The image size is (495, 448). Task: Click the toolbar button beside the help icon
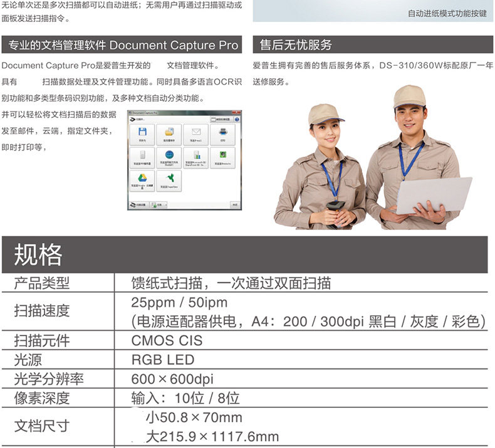click(x=222, y=119)
